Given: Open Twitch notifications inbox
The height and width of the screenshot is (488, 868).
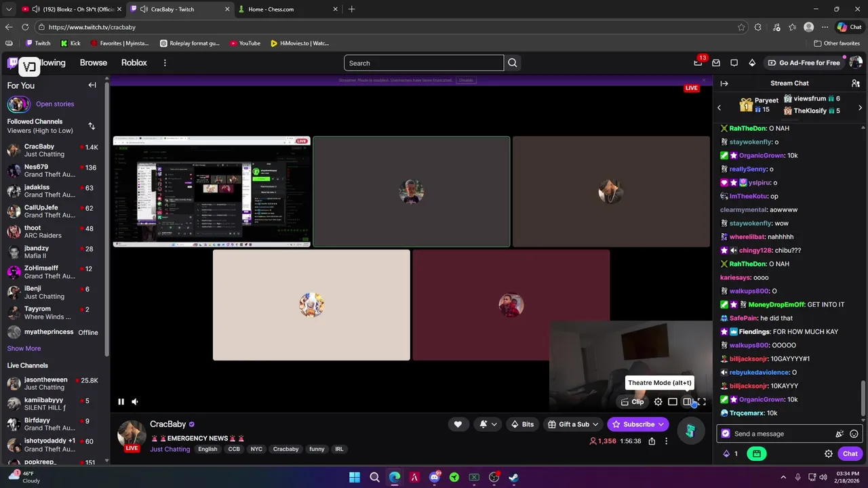Looking at the screenshot, I should coord(715,62).
